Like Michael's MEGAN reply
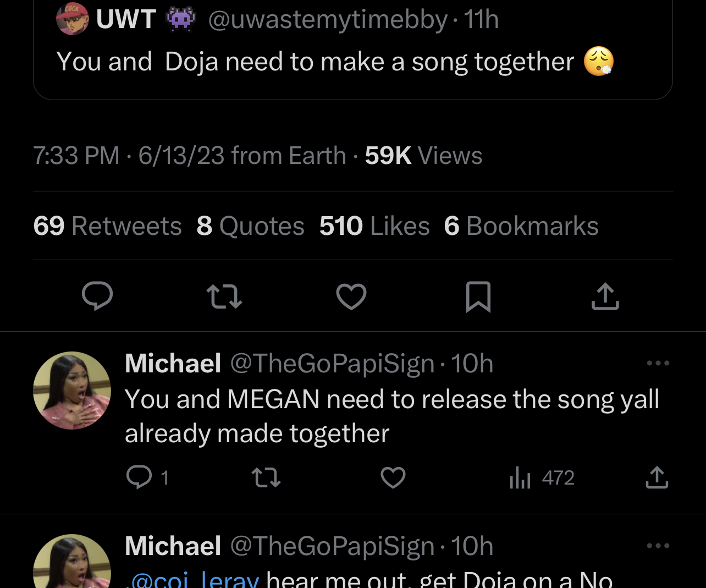 click(x=393, y=477)
